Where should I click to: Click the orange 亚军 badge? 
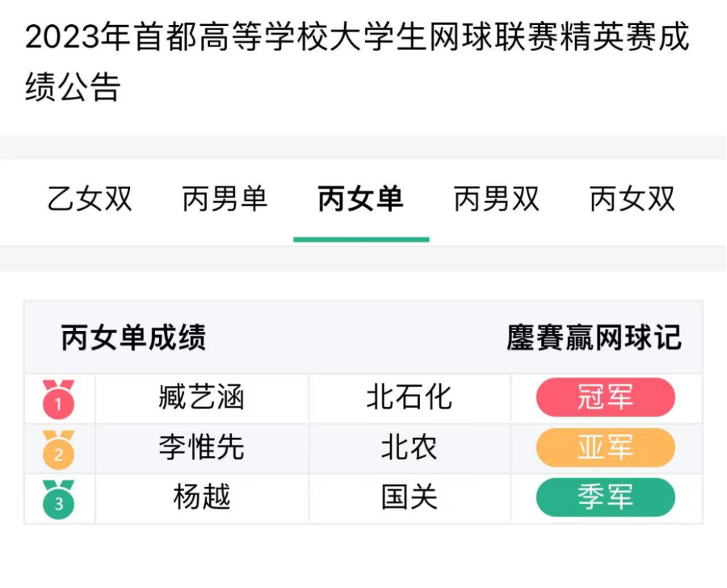coord(605,447)
